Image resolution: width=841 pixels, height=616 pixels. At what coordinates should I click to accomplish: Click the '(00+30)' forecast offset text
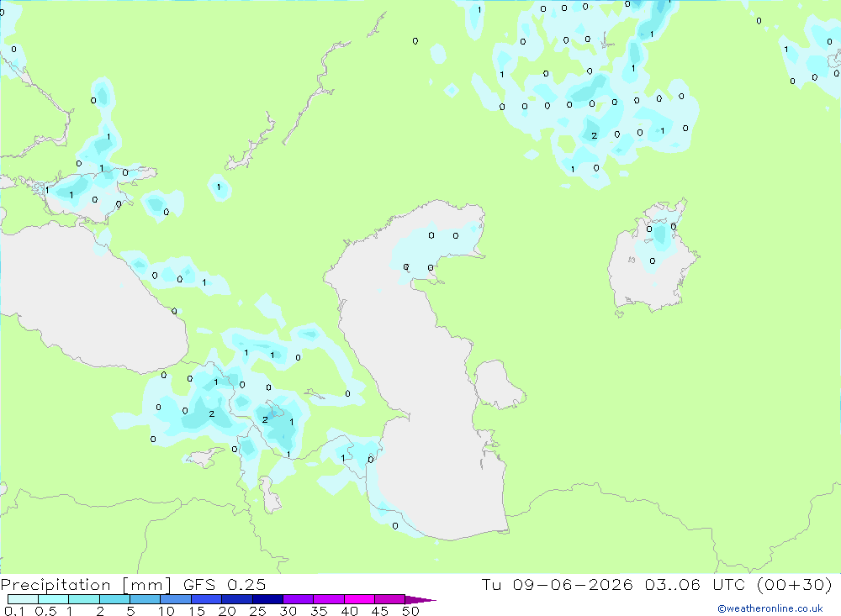point(795,584)
